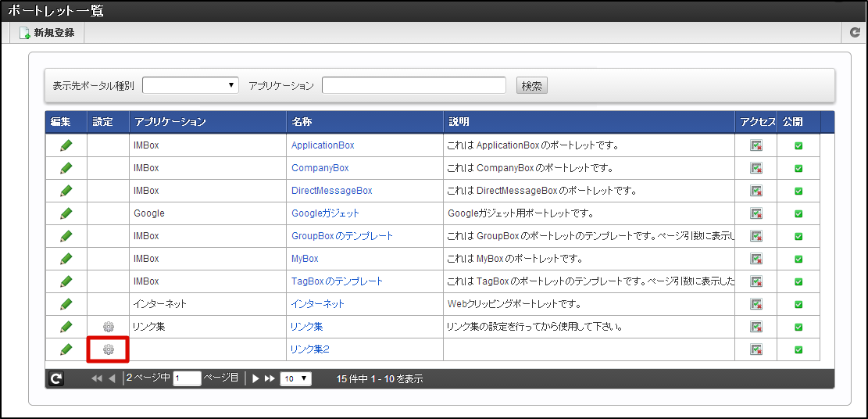Image resolution: width=868 pixels, height=419 pixels.
Task: Open access settings for DirectMessageBox
Action: (x=756, y=191)
